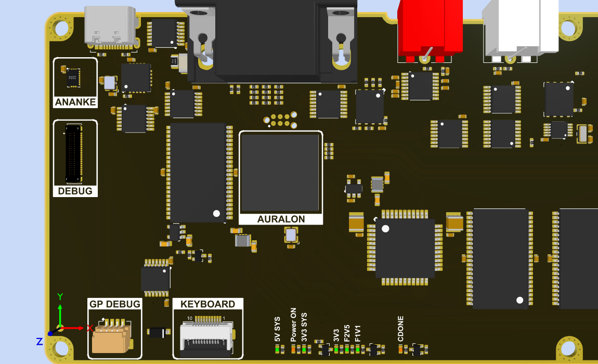Select the ANANKE chip
The width and height of the screenshot is (598, 364).
tap(73, 77)
